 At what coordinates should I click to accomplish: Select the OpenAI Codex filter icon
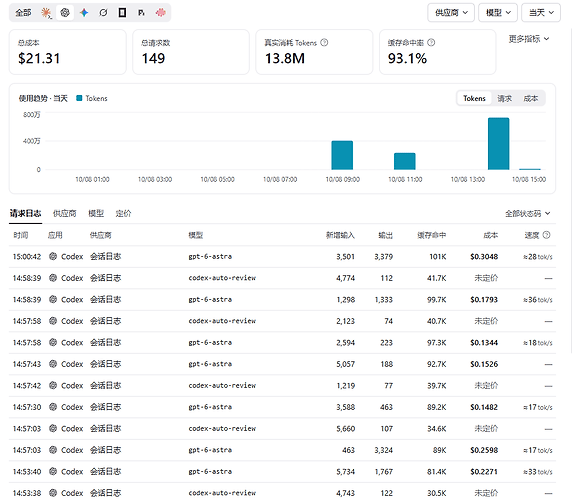(65, 13)
